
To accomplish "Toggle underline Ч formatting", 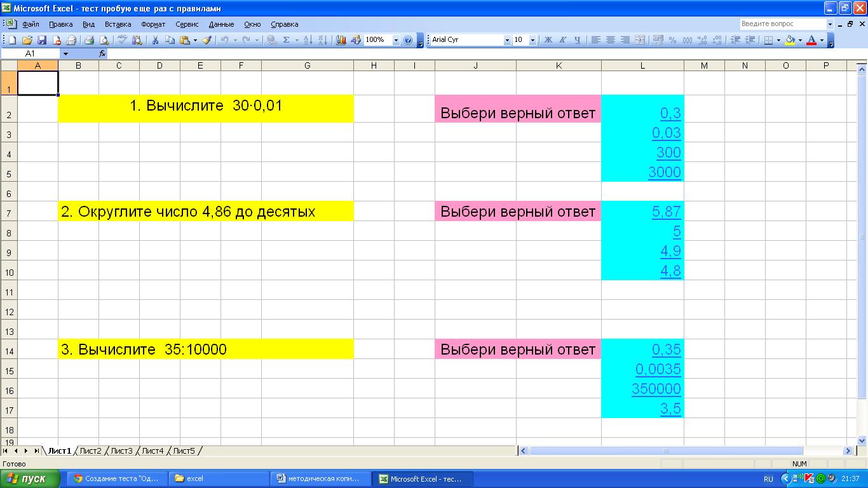I will tap(577, 40).
